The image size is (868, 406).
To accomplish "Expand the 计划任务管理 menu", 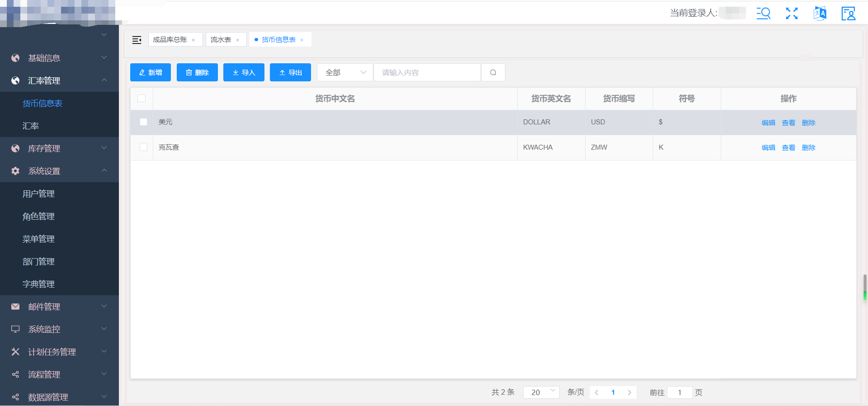I will click(59, 352).
